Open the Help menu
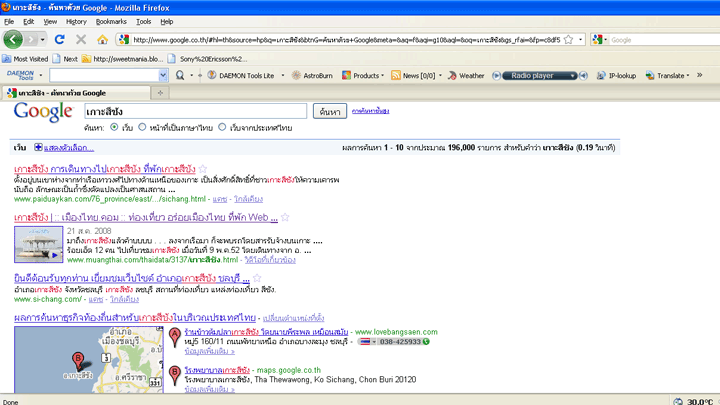The height and width of the screenshot is (405, 720). (167, 22)
